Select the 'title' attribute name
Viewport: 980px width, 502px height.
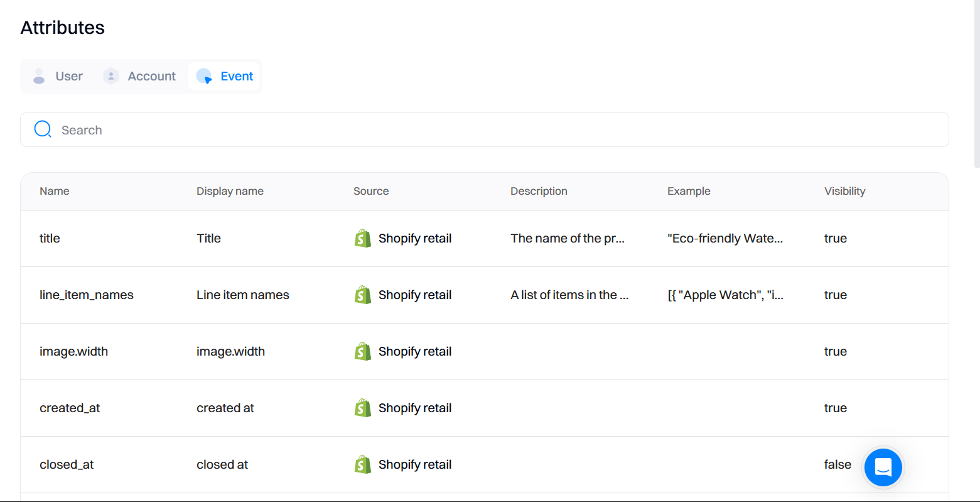point(50,238)
